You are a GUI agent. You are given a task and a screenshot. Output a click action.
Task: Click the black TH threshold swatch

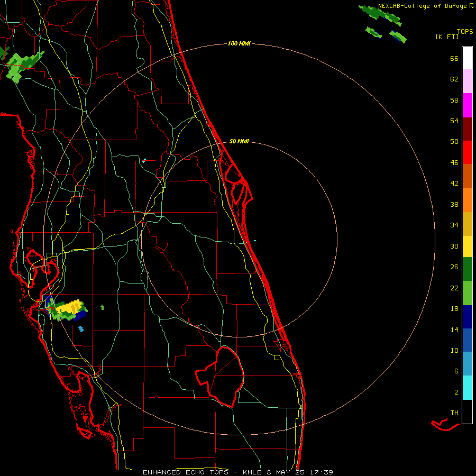coord(467,411)
